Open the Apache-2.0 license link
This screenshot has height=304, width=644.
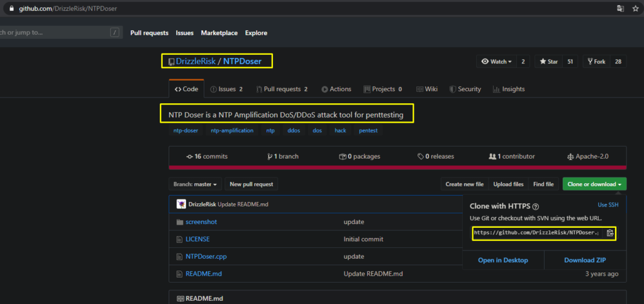pos(588,157)
